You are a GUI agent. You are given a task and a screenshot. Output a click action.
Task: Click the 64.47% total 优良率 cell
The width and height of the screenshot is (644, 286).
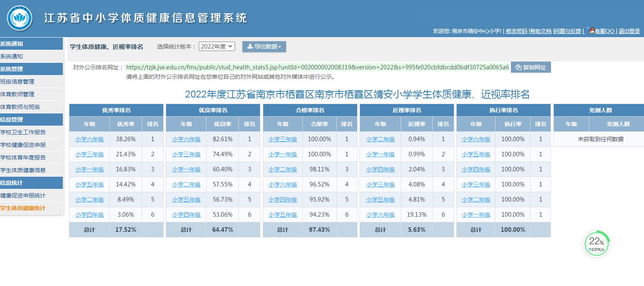pos(222,230)
